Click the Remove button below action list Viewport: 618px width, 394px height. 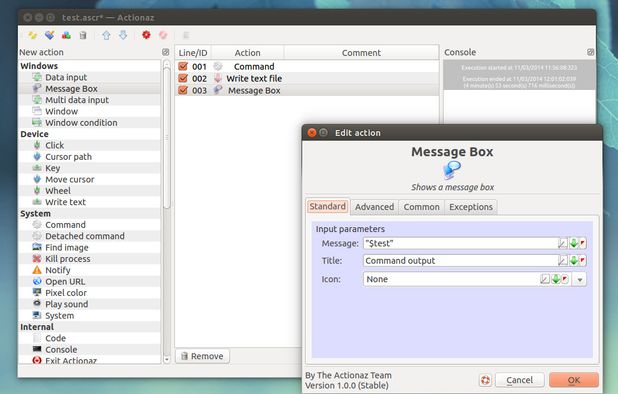pos(202,356)
